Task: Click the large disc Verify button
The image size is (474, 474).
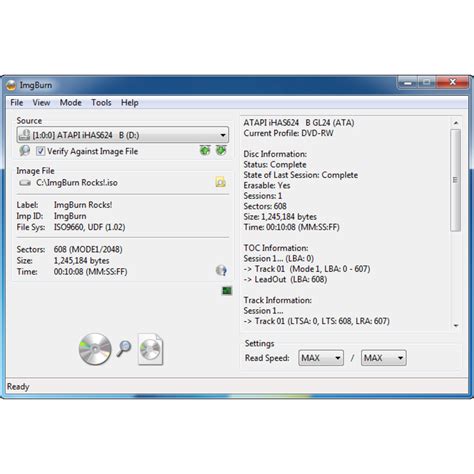Action: 95,349
